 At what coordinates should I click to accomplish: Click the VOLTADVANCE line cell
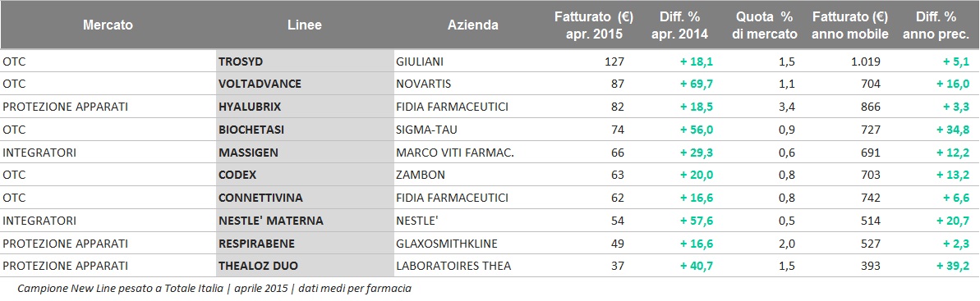[305, 84]
